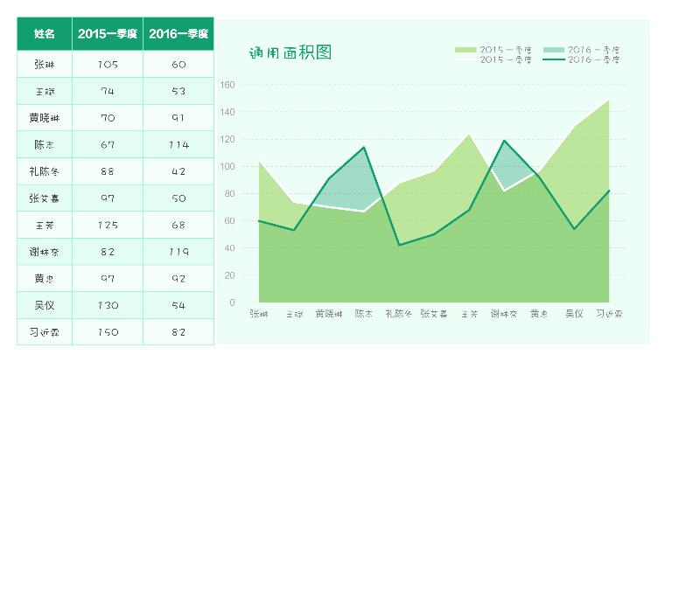
Task: Select 黄忠's 2015 value 97
Action: (108, 278)
